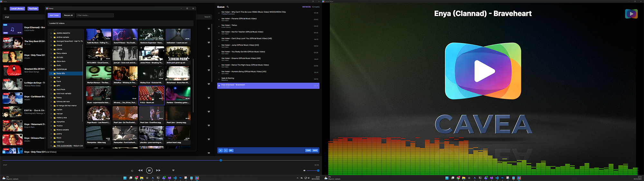The height and width of the screenshot is (181, 644).
Task: Favorite the 'Enya - Caribbean Blue' heart
Action: coord(209,98)
